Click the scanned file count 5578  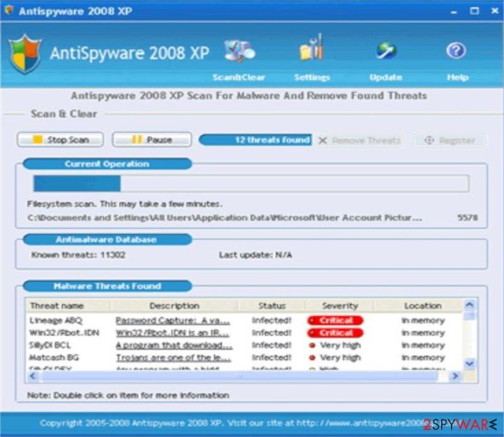point(467,217)
